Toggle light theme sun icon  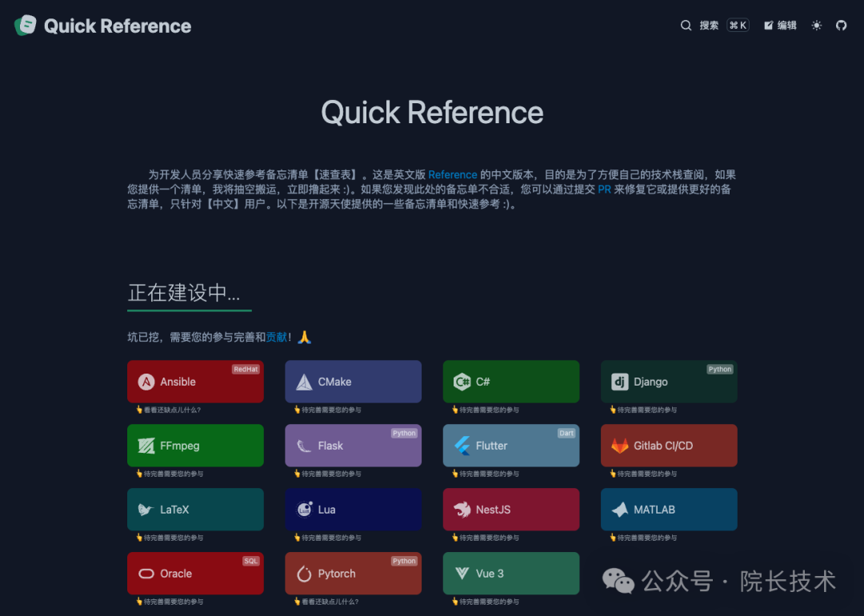(x=817, y=26)
